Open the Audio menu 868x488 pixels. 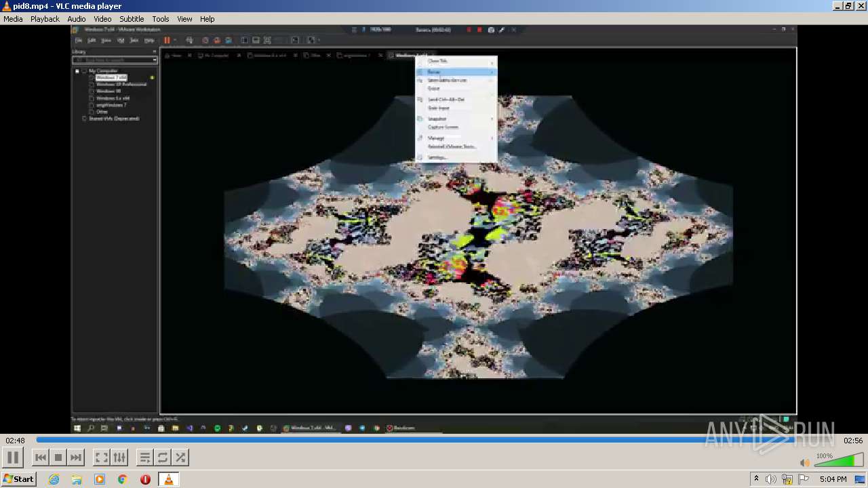pos(77,19)
